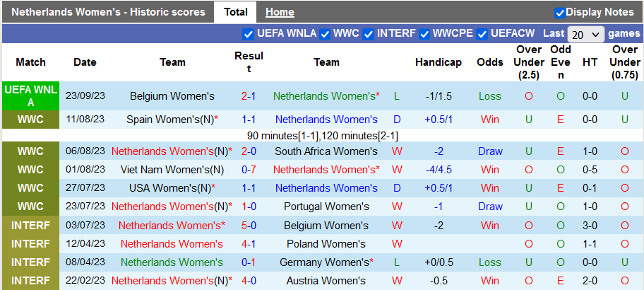Click the Austria Women's team link
Screen dimensions: 644x290
[x=326, y=281]
